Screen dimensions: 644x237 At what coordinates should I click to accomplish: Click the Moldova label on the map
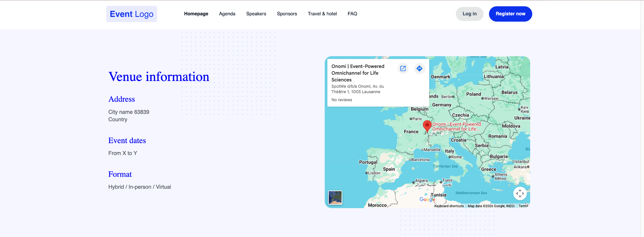point(511,126)
